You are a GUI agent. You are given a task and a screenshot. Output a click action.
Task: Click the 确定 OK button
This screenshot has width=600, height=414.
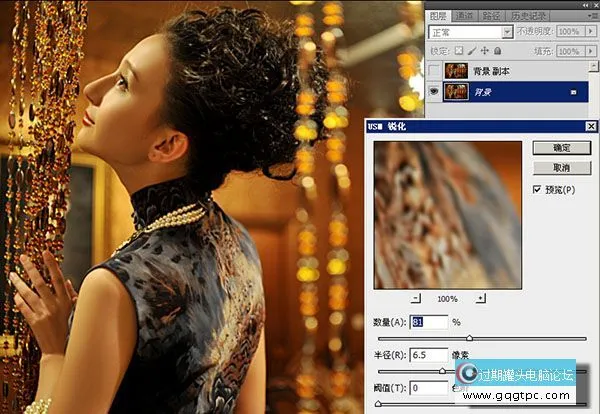tap(561, 147)
